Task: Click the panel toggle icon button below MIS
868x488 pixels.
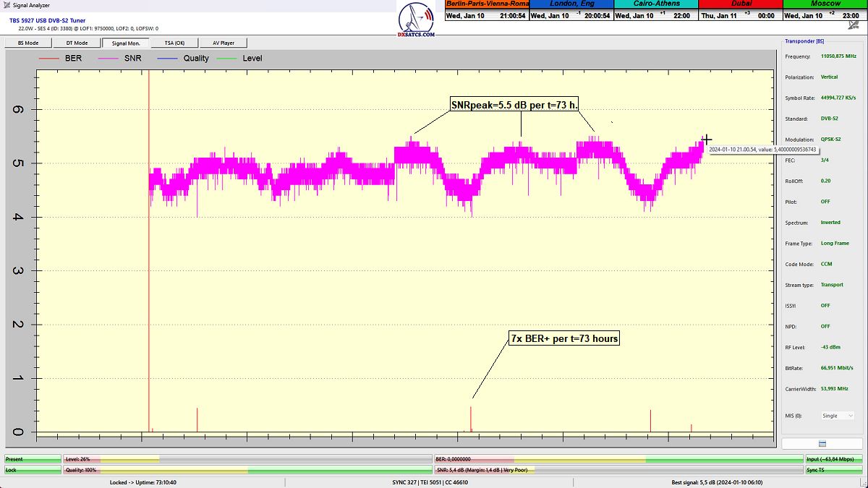Action: click(x=822, y=443)
